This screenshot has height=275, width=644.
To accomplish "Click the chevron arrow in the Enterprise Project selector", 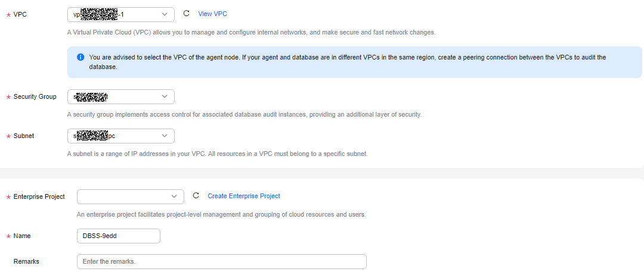I will click(x=174, y=196).
